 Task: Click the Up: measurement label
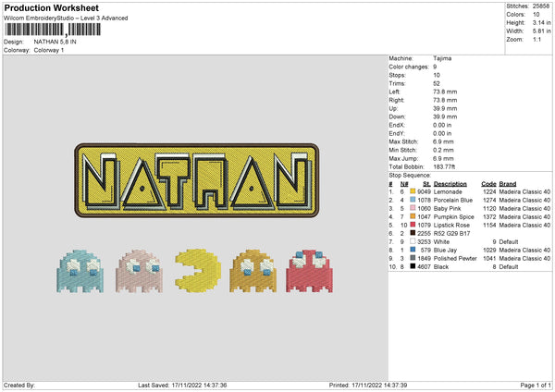393,108
